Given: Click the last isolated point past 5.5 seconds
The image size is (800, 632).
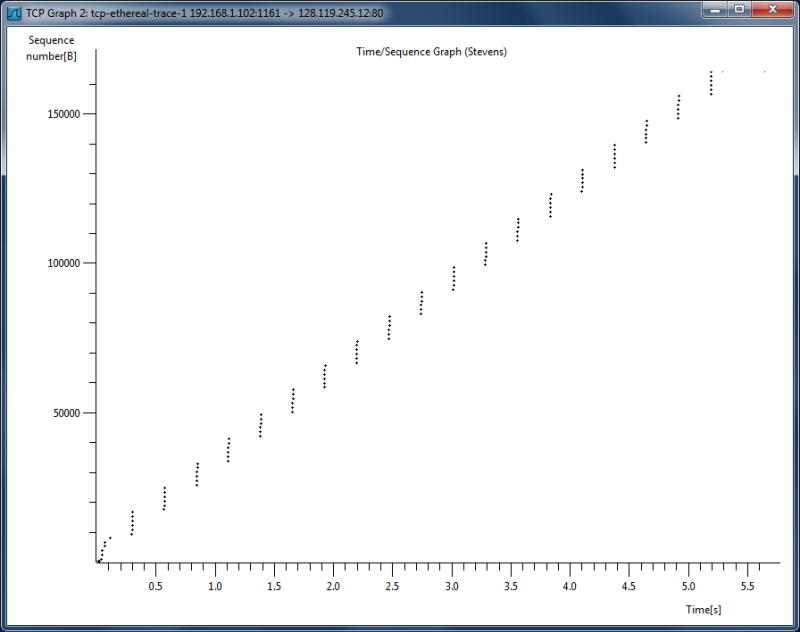Looking at the screenshot, I should click(x=764, y=72).
